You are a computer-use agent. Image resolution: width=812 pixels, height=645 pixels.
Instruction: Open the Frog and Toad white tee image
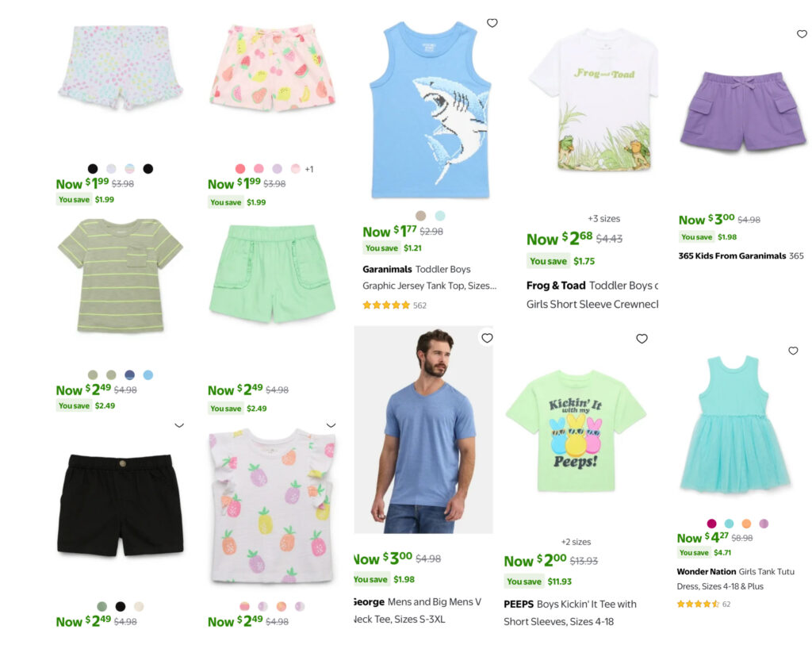tap(594, 99)
